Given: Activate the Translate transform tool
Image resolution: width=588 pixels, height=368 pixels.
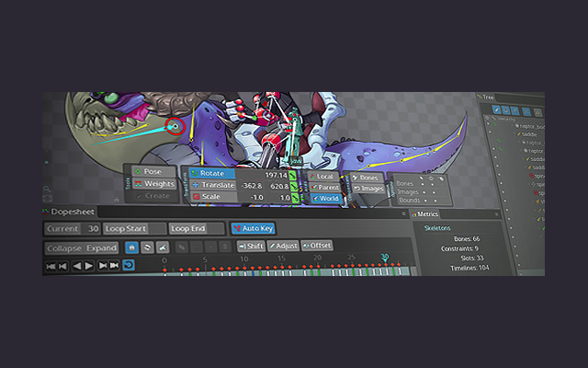Looking at the screenshot, I should [x=213, y=185].
